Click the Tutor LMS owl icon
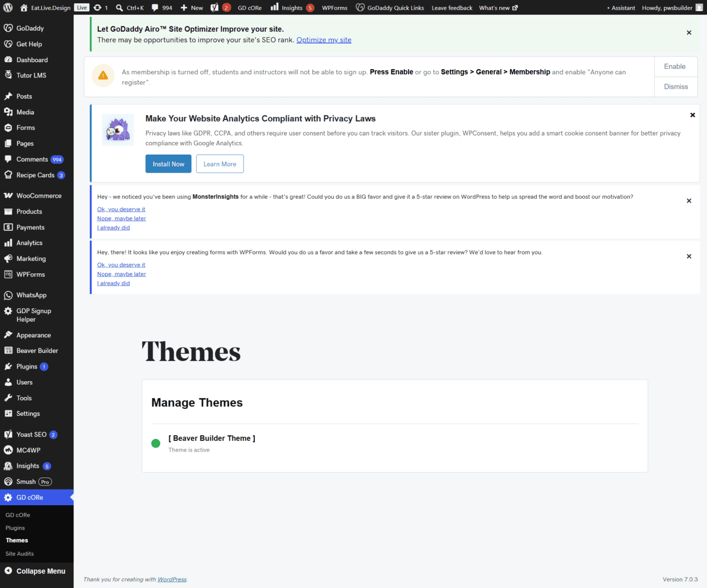 (8, 75)
